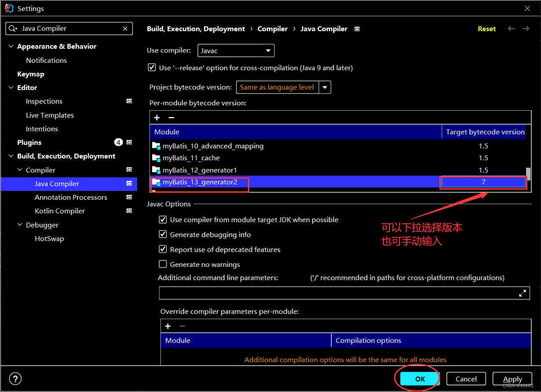Click project icon beside Annotation Processors
The height and width of the screenshot is (392, 541).
(x=129, y=197)
